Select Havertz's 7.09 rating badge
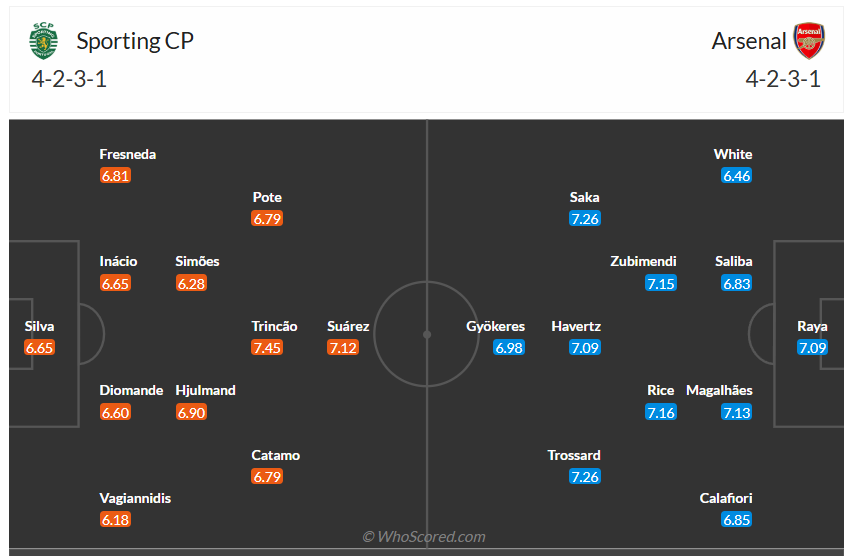The width and height of the screenshot is (852, 556). click(585, 348)
